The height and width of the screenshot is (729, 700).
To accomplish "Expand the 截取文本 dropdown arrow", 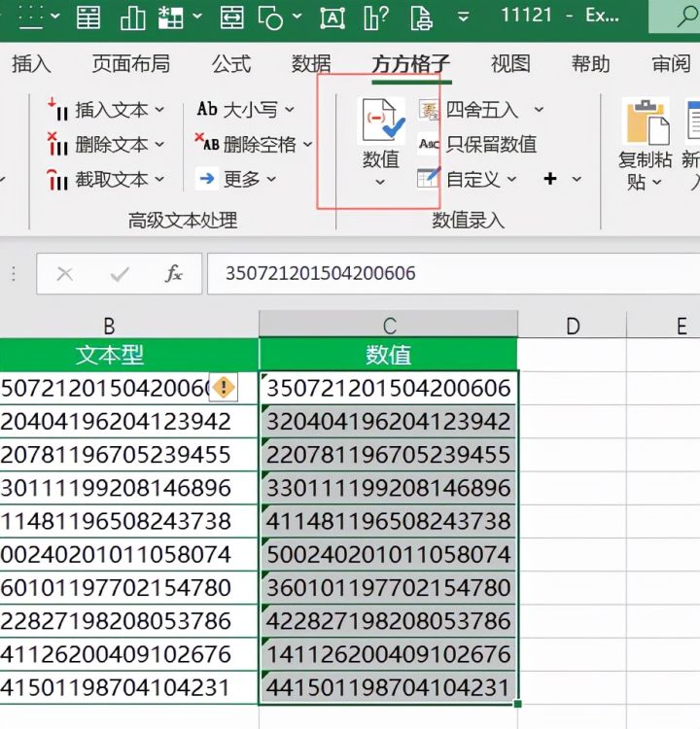I will click(x=159, y=179).
